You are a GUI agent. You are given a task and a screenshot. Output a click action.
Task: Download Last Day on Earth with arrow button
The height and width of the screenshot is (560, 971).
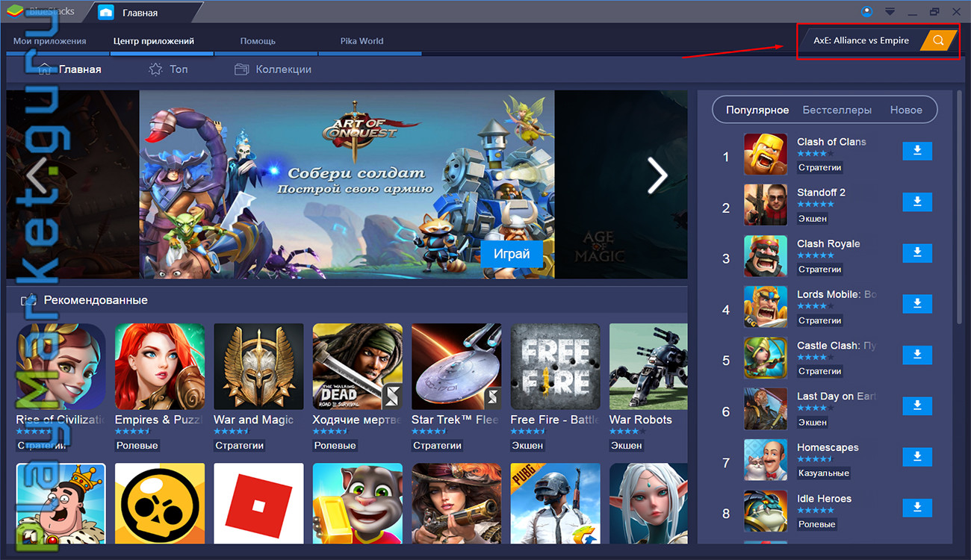917,405
